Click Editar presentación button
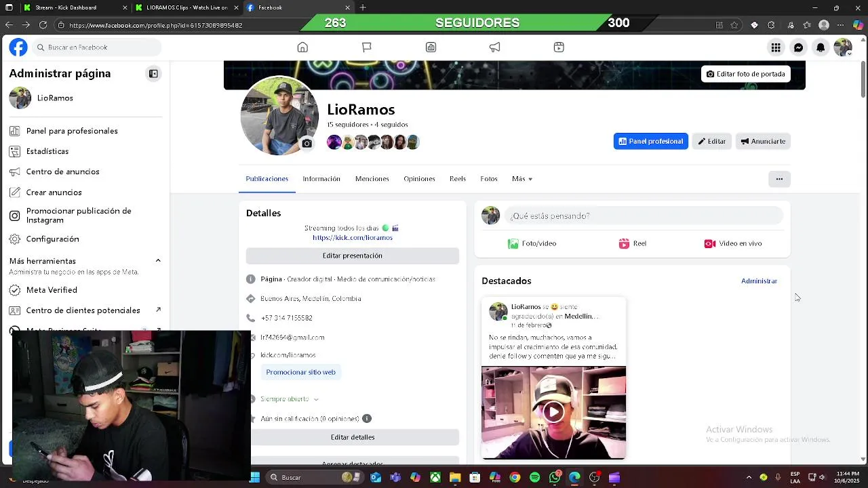Screen dimensions: 868x488 click(353, 256)
